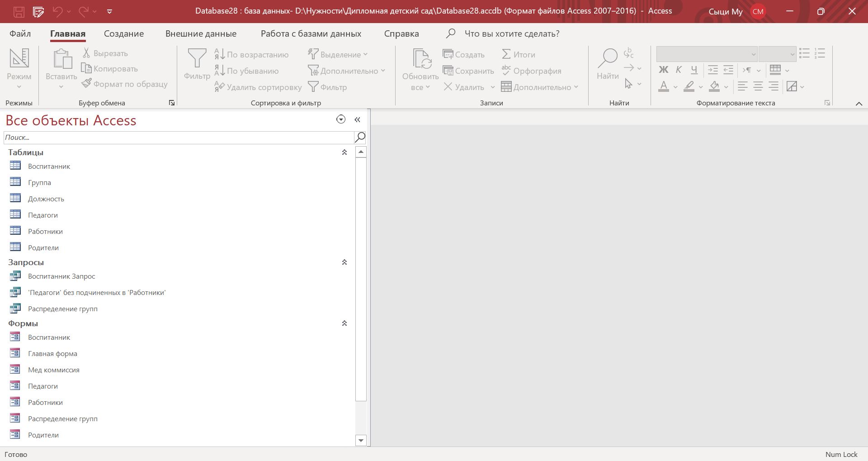Click the Save icon in quick access toolbar
The height and width of the screenshot is (461, 868).
pos(19,11)
